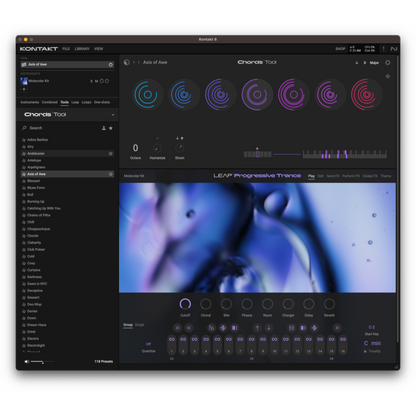Click the user presets person icon
This screenshot has height=416, width=416.
pyautogui.click(x=104, y=128)
